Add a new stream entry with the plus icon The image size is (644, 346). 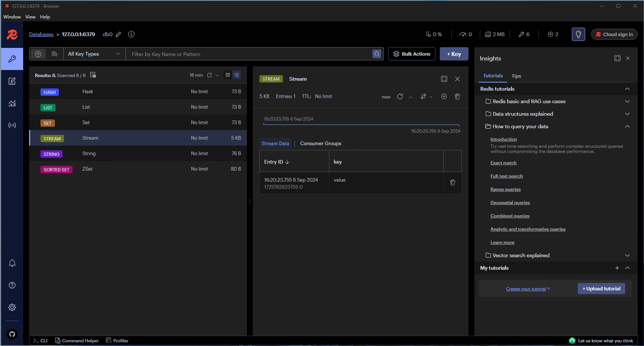pyautogui.click(x=444, y=97)
